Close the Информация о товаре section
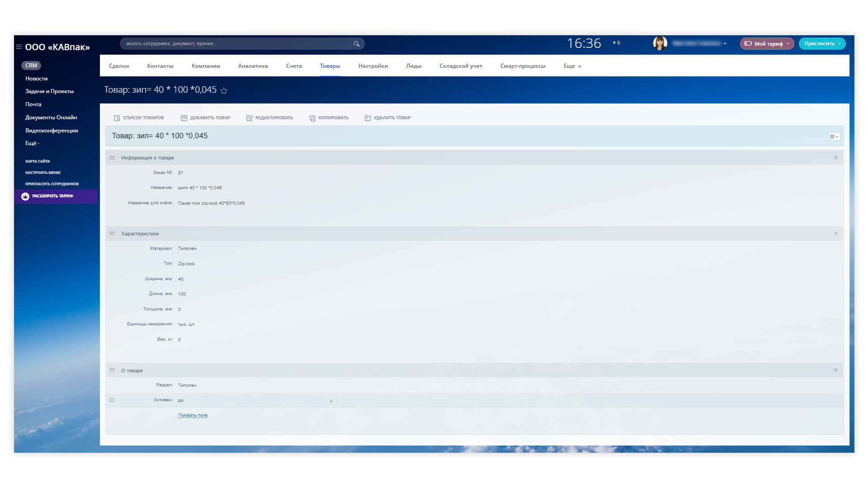Screen dimensions: 868x488 click(835, 158)
